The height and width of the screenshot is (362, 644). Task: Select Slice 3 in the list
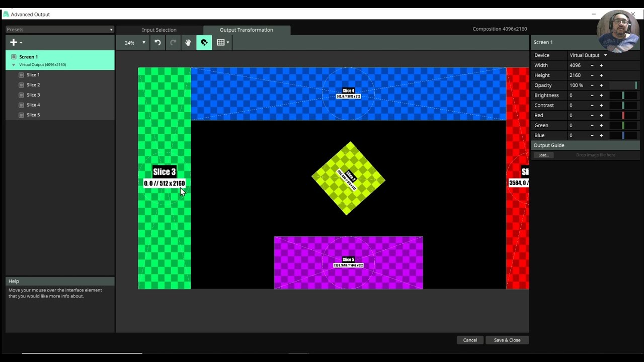point(60,95)
